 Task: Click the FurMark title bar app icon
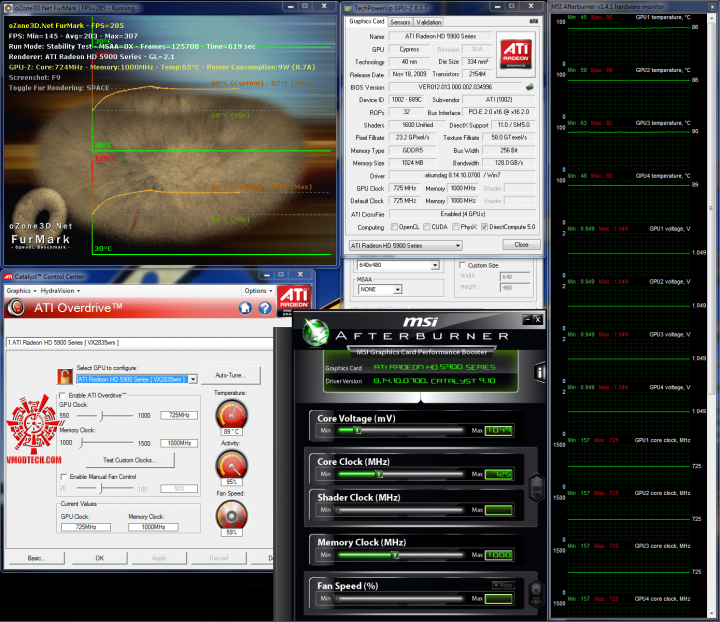[x=8, y=8]
